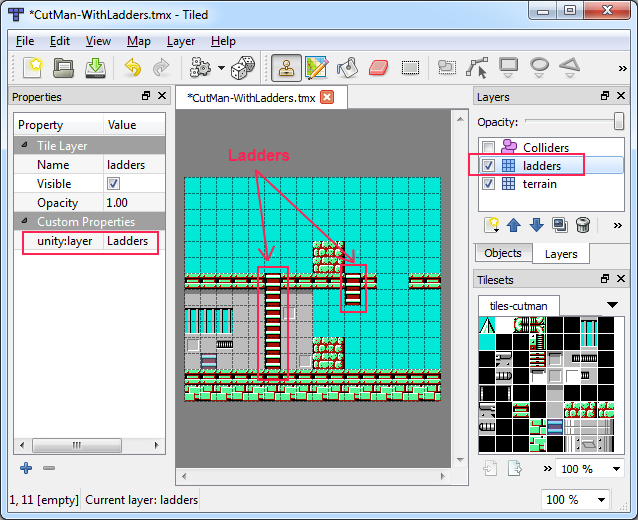Screen dimensions: 638x520
Task: Select the Colliders layer row
Action: 551,147
